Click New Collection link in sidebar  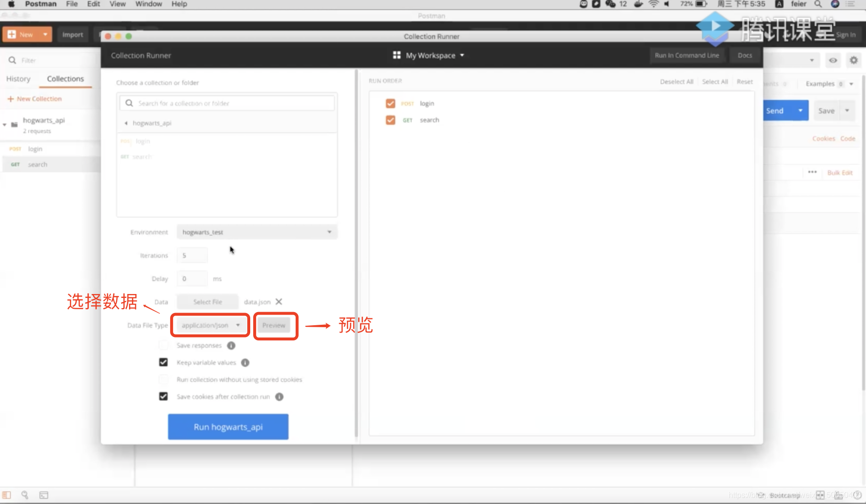click(x=35, y=99)
